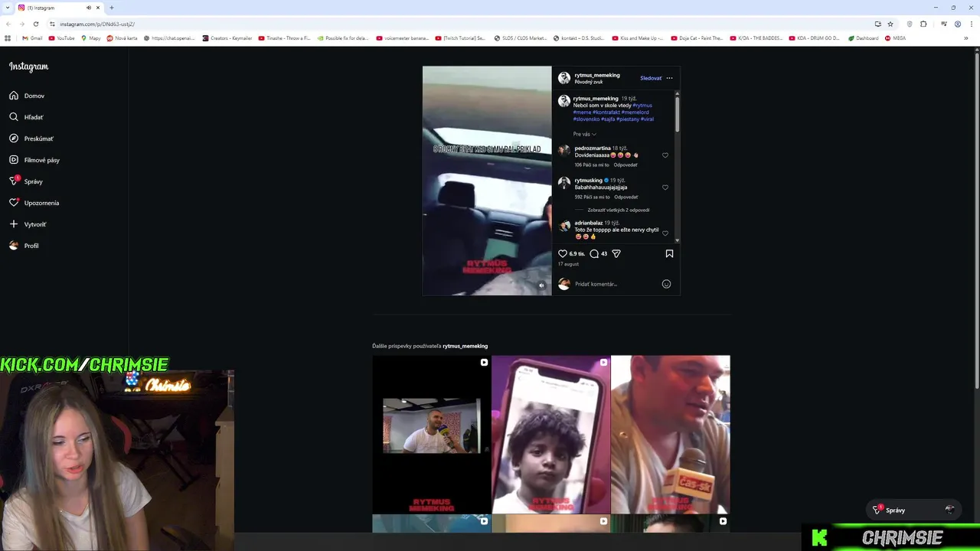Screen dimensions: 980x551
Task: View 592 likes on rytmusking's comment
Action: pos(592,197)
